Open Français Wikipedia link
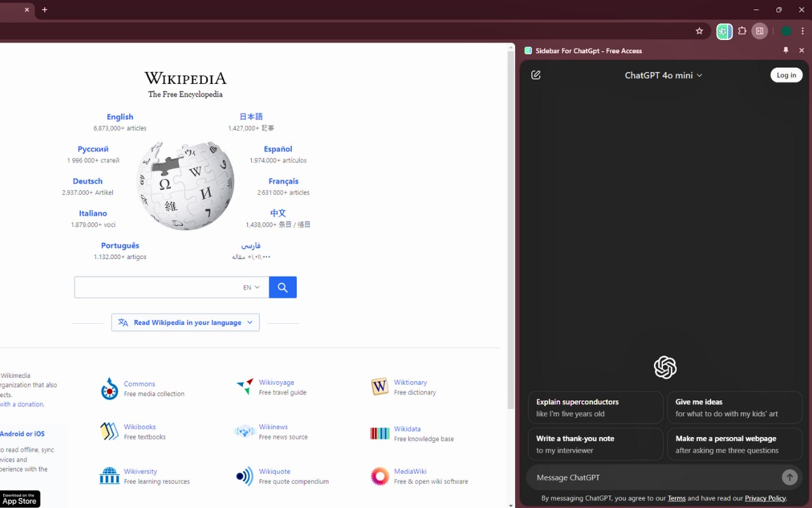The height and width of the screenshot is (508, 812). click(x=283, y=182)
